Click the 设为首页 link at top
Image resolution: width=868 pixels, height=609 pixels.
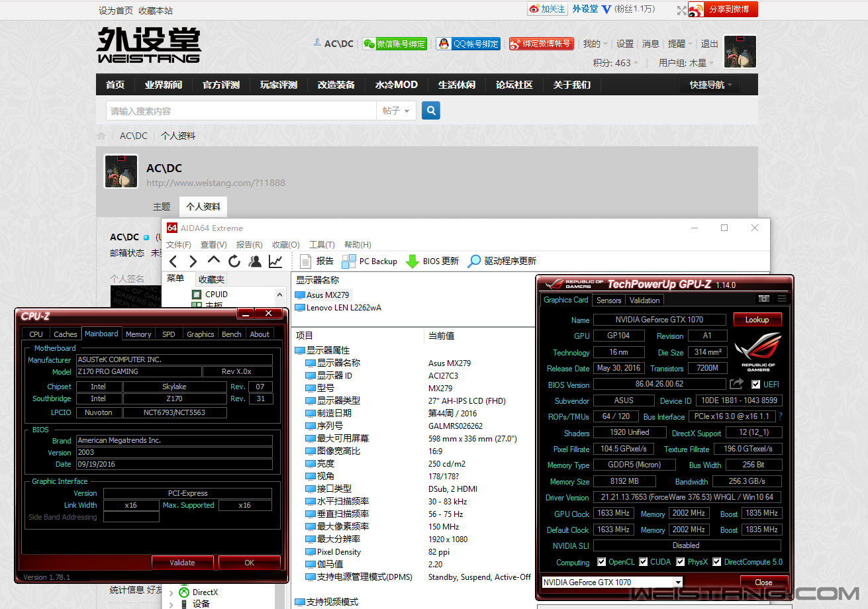[x=116, y=11]
